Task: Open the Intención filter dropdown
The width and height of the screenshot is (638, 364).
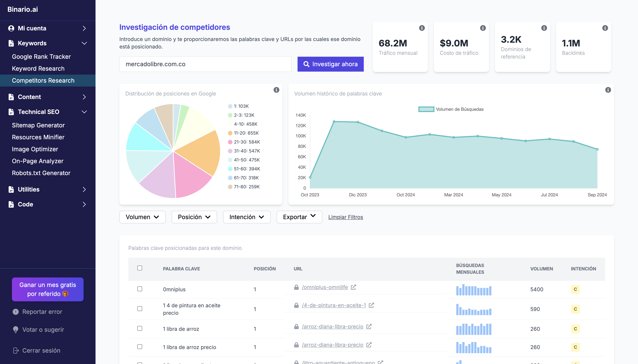Action: (247, 217)
